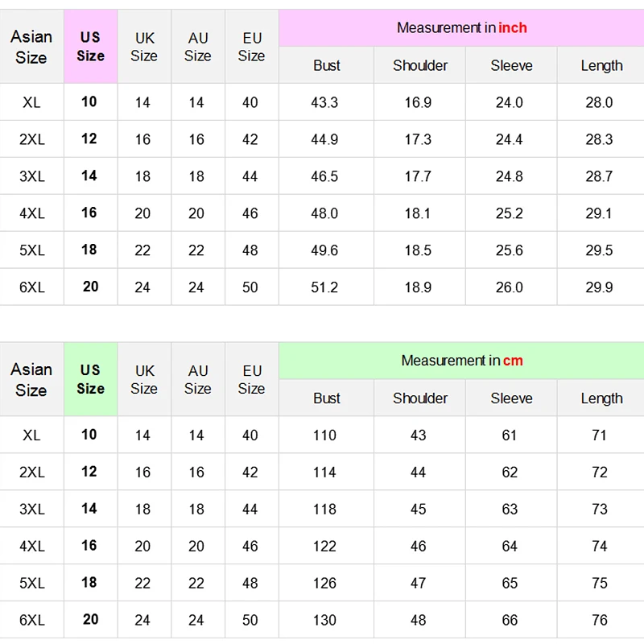The height and width of the screenshot is (644, 644).
Task: Click shoulder value 17.7 in inch table
Action: [x=418, y=176]
